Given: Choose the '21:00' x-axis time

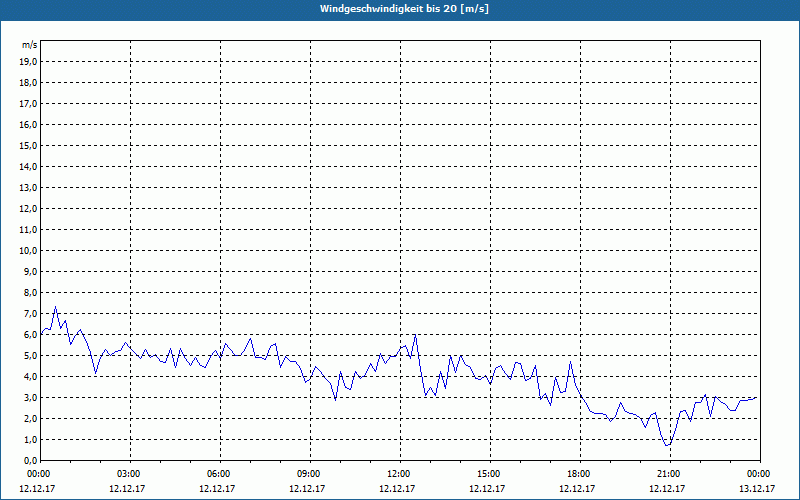Looking at the screenshot, I should 669,474.
